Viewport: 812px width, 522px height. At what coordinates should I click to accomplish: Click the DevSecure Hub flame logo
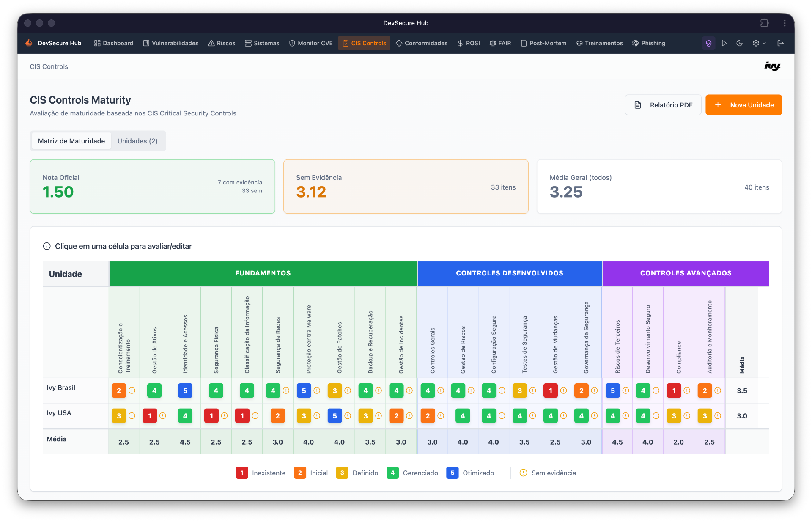(29, 43)
